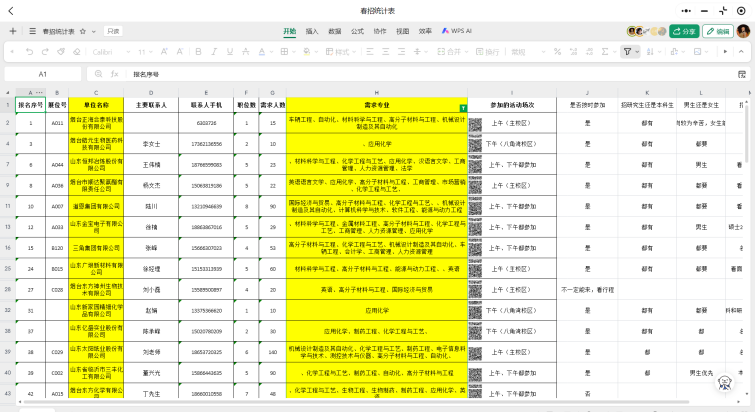Expand the 需求专业 column filter dropdown

click(x=462, y=107)
